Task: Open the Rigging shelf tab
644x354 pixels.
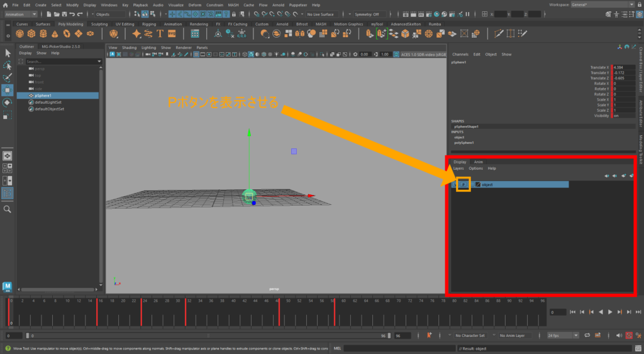Action: point(148,24)
